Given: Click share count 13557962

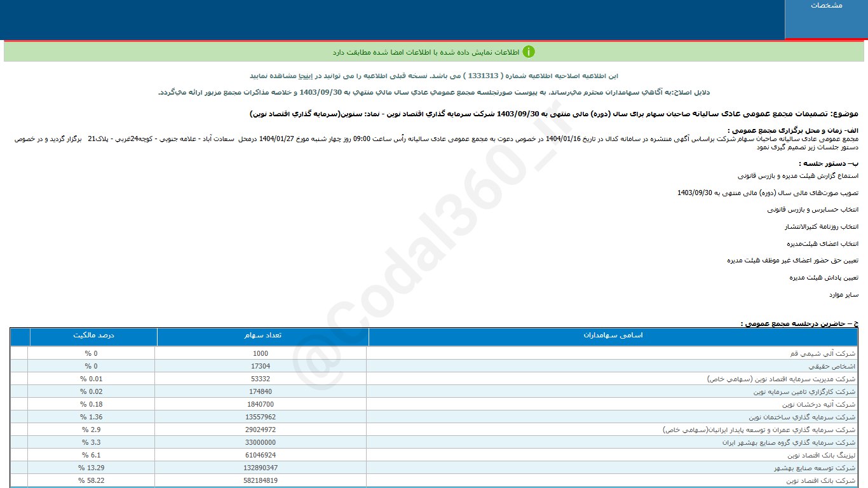Looking at the screenshot, I should (x=261, y=417).
